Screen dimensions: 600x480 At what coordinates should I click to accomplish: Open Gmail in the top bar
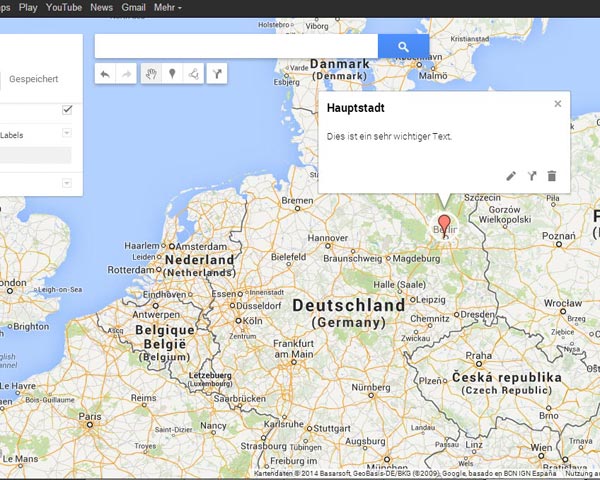pyautogui.click(x=134, y=7)
